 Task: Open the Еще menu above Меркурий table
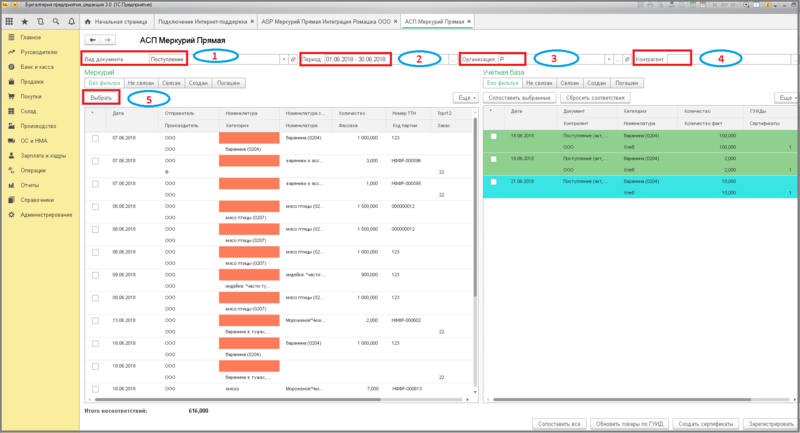(466, 98)
